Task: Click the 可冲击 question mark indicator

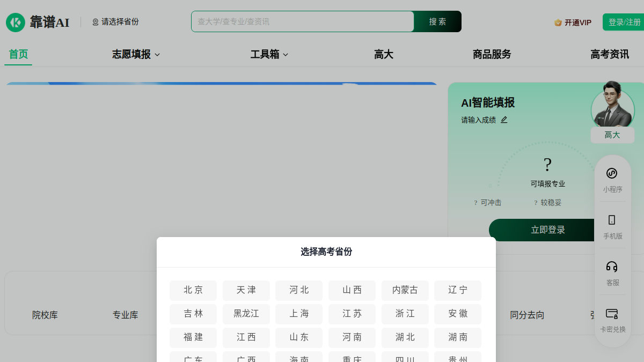Action: [475, 203]
